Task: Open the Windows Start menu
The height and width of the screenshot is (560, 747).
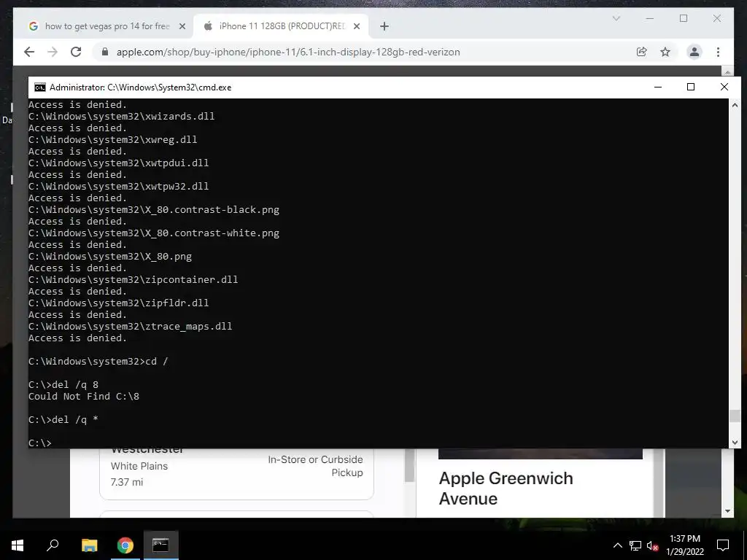Action: 18,545
